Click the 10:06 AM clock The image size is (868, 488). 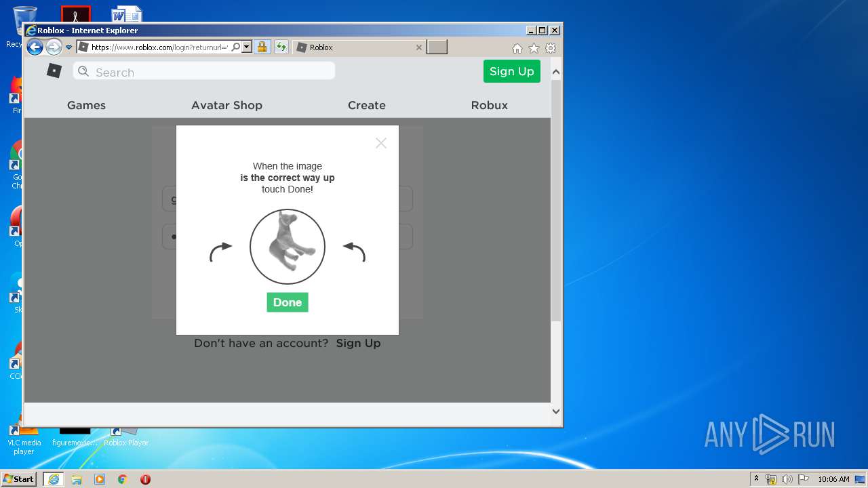[x=833, y=479]
